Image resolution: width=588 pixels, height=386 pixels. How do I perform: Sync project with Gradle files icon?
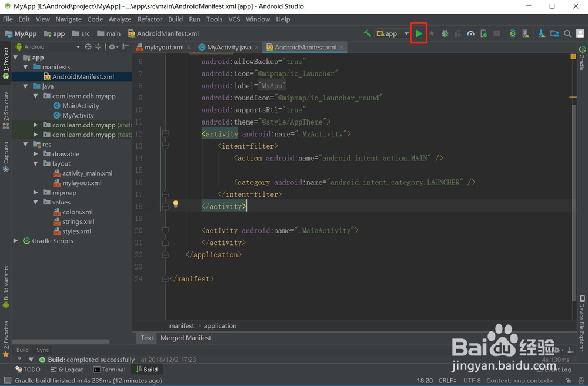pyautogui.click(x=513, y=33)
